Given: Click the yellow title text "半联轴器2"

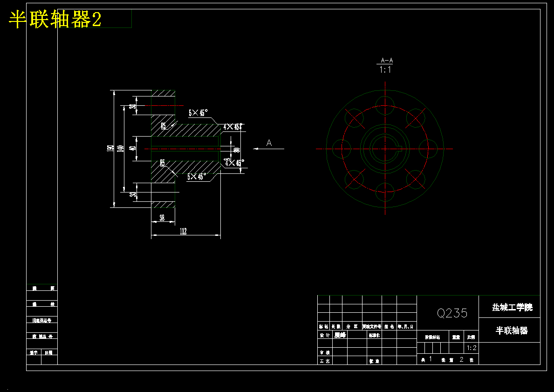Looking at the screenshot, I should click(55, 19).
